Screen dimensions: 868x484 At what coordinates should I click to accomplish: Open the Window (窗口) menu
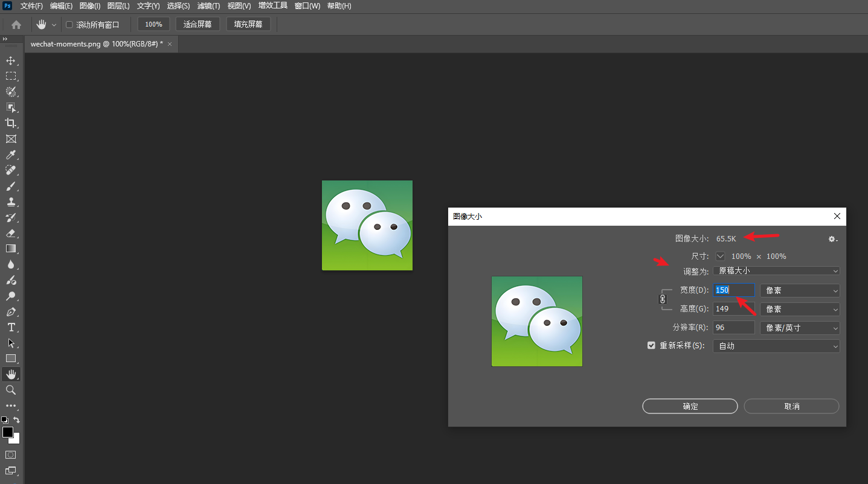tap(307, 6)
